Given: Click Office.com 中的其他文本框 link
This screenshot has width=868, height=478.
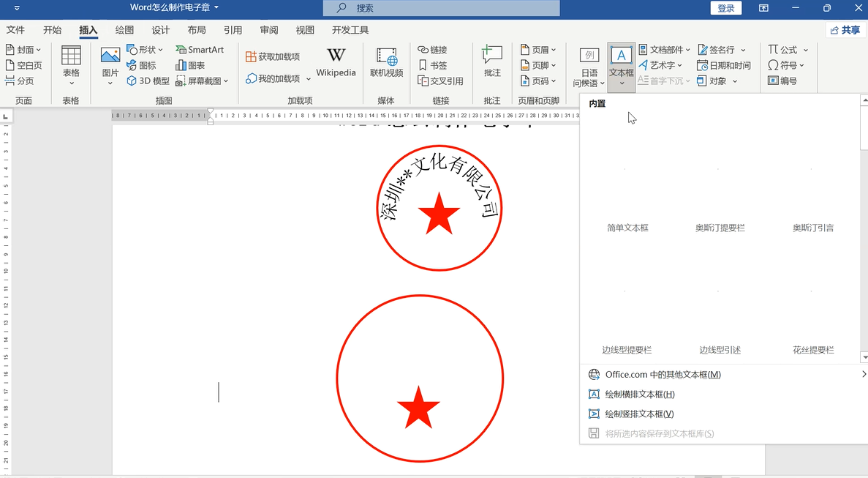Looking at the screenshot, I should (x=660, y=374).
